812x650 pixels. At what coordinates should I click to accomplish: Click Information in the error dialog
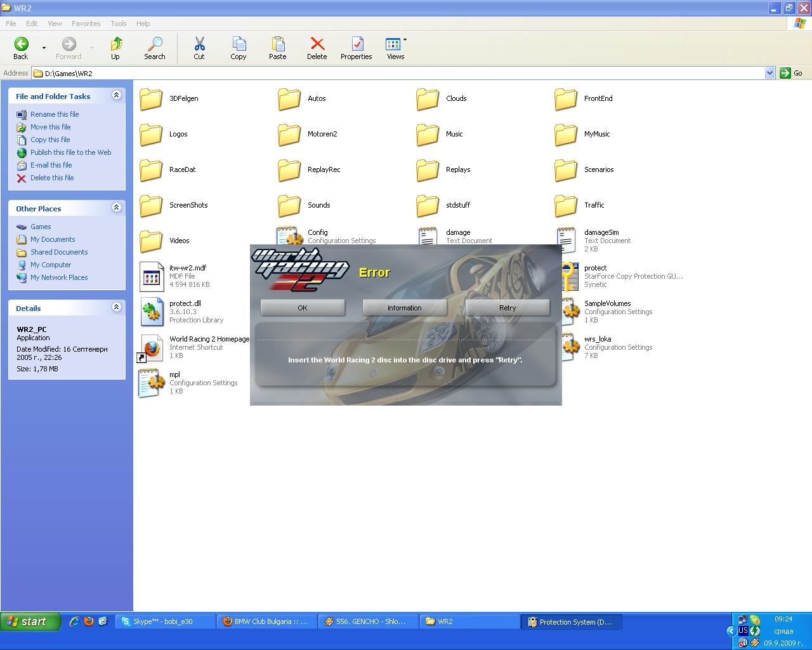pos(405,308)
